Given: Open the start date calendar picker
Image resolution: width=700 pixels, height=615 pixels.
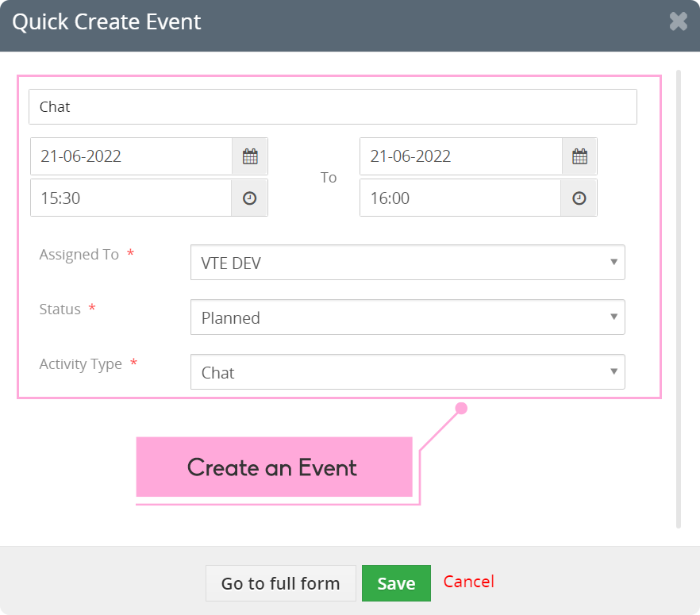Looking at the screenshot, I should pyautogui.click(x=250, y=156).
